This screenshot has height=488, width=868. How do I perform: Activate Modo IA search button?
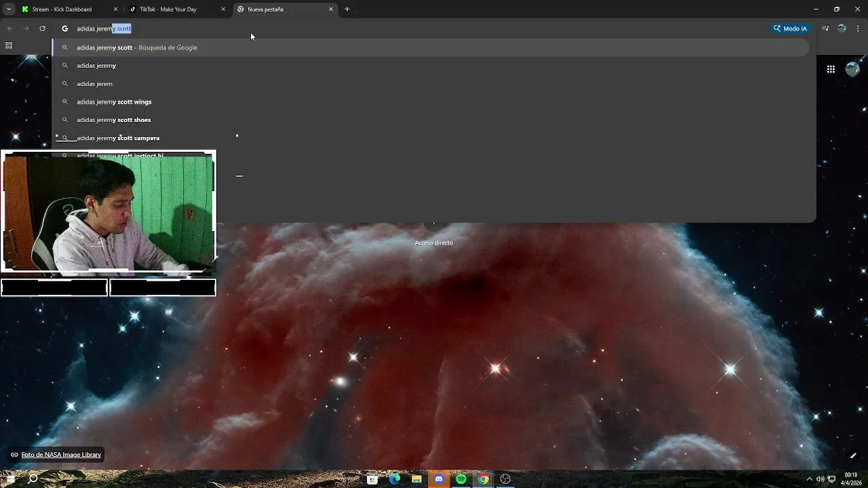coord(790,28)
